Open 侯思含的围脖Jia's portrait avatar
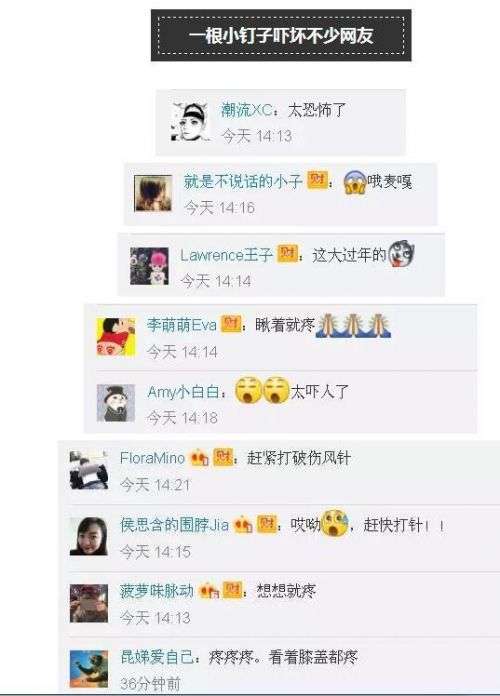This screenshot has width=500, height=696. pyautogui.click(x=89, y=536)
